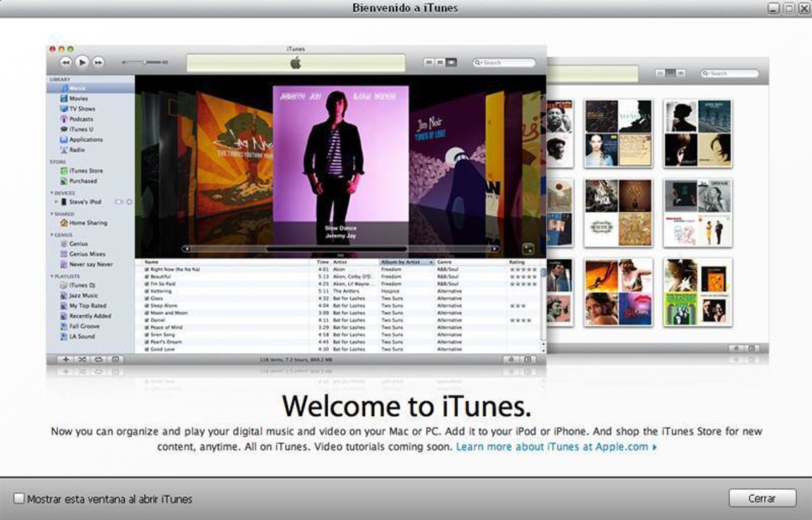Uncheck the song Right Now (Na Na Na)
Image resolution: width=812 pixels, height=520 pixels.
[x=146, y=269]
